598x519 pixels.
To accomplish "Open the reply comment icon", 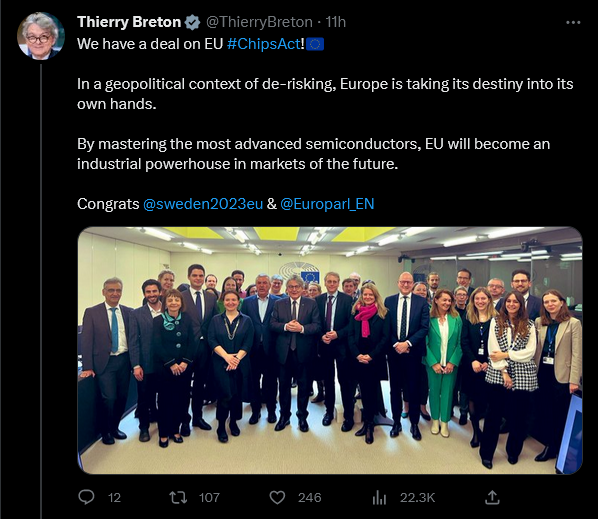I will click(86, 497).
